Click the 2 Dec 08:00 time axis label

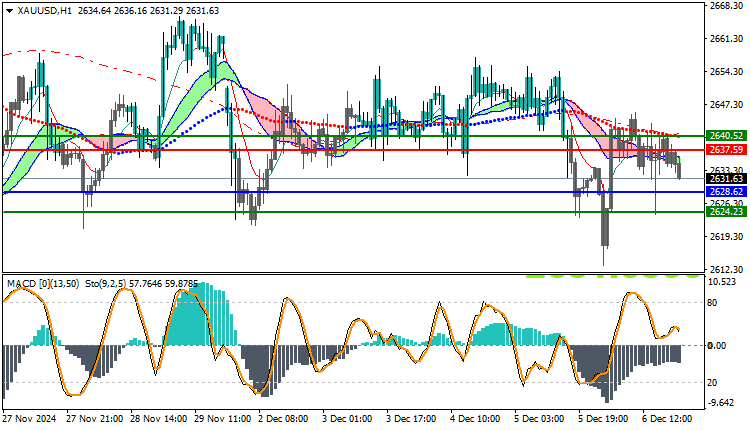[x=283, y=419]
